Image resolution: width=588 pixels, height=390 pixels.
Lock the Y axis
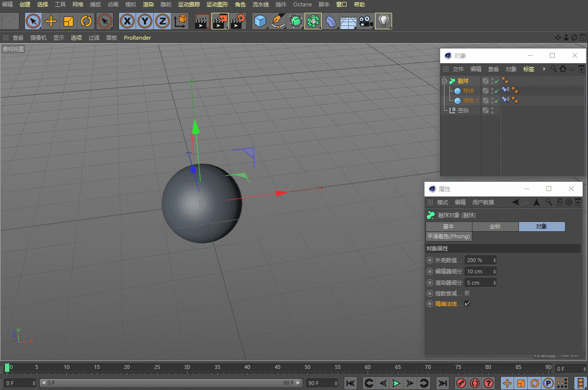(145, 21)
